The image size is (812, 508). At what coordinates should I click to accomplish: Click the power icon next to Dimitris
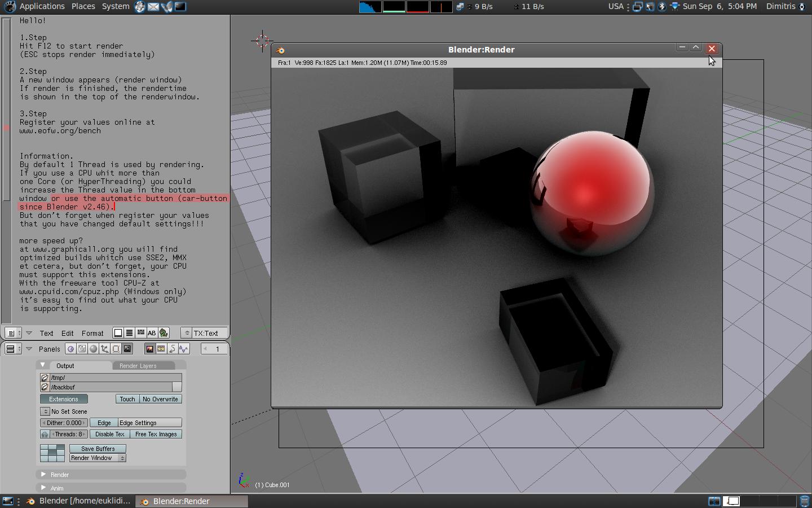(x=802, y=7)
